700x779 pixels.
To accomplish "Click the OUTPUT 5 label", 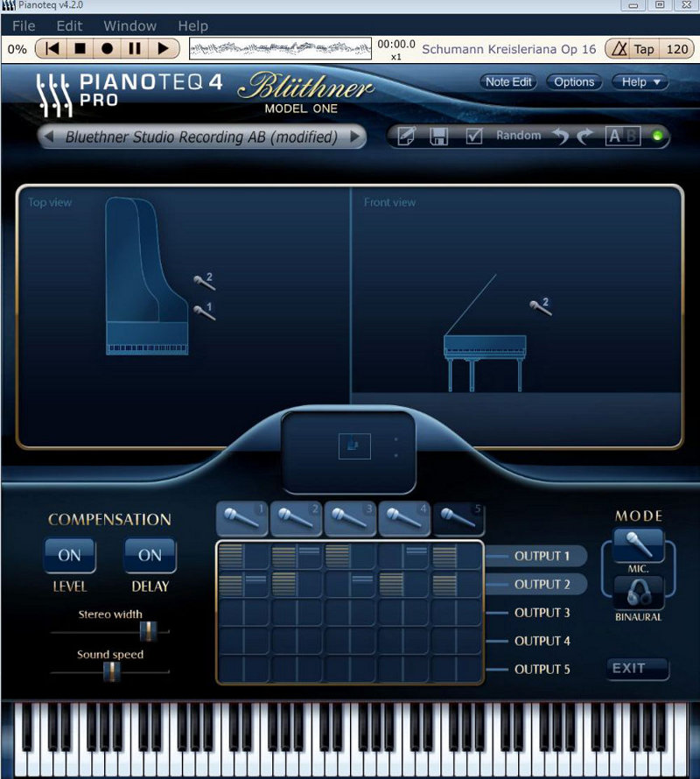I will coord(542,670).
